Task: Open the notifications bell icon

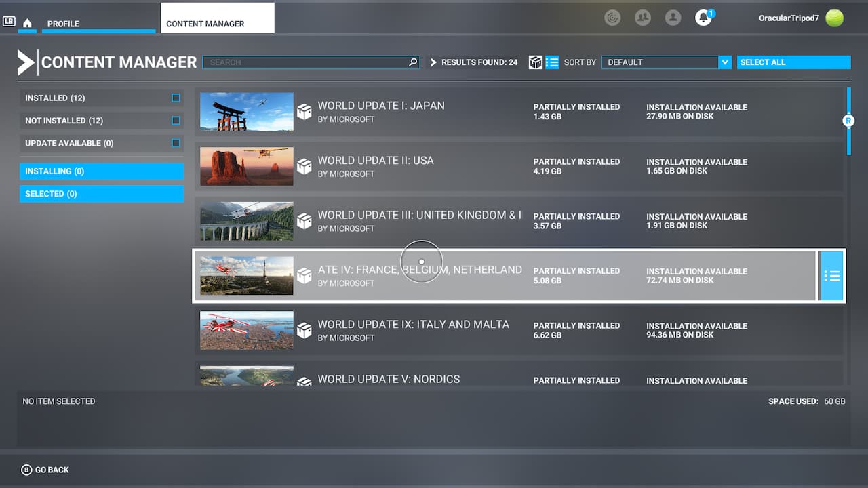Action: pyautogui.click(x=703, y=18)
